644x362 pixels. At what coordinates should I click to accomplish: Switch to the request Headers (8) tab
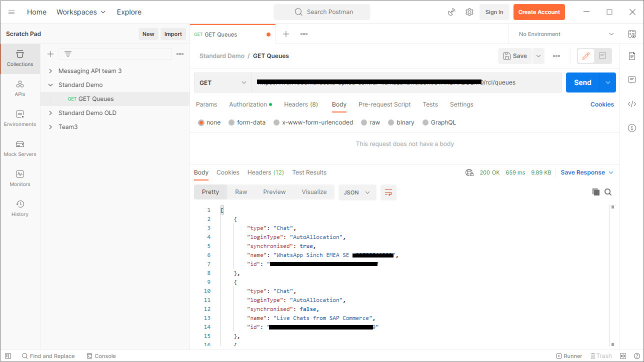(301, 104)
